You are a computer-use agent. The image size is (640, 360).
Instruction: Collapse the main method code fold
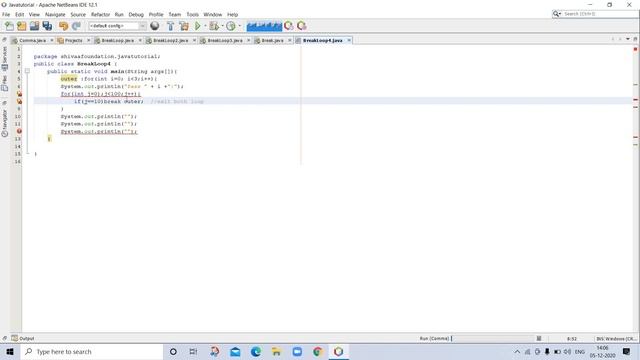point(27,71)
